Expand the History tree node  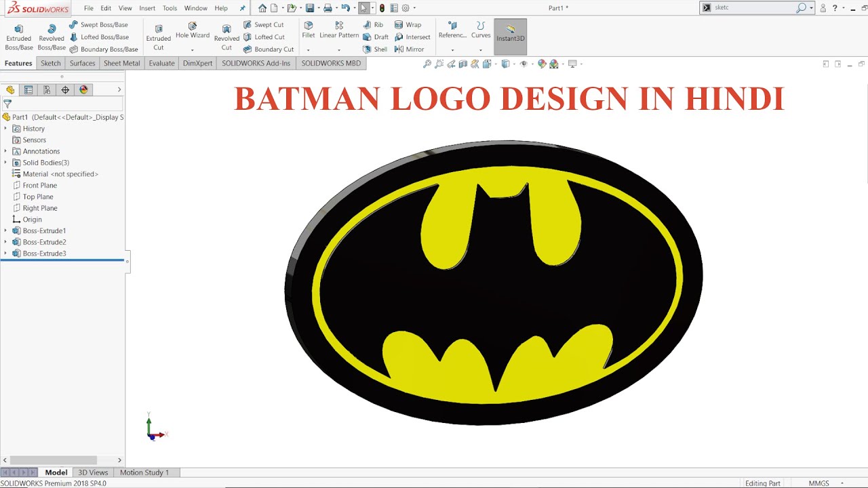pyautogui.click(x=5, y=128)
